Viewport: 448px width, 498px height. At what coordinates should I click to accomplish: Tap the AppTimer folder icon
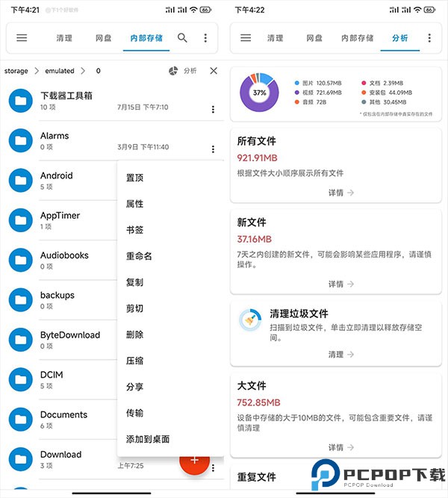21,220
